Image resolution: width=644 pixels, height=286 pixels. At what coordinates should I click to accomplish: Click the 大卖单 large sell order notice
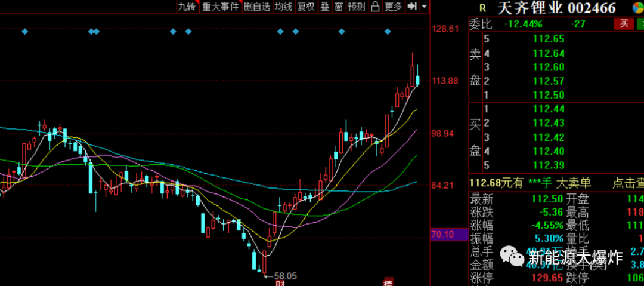point(574,183)
